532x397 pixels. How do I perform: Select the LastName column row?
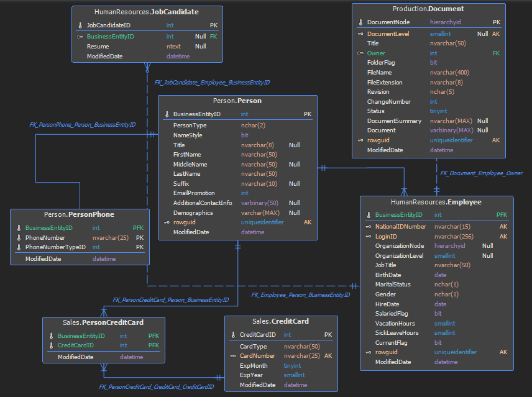237,174
